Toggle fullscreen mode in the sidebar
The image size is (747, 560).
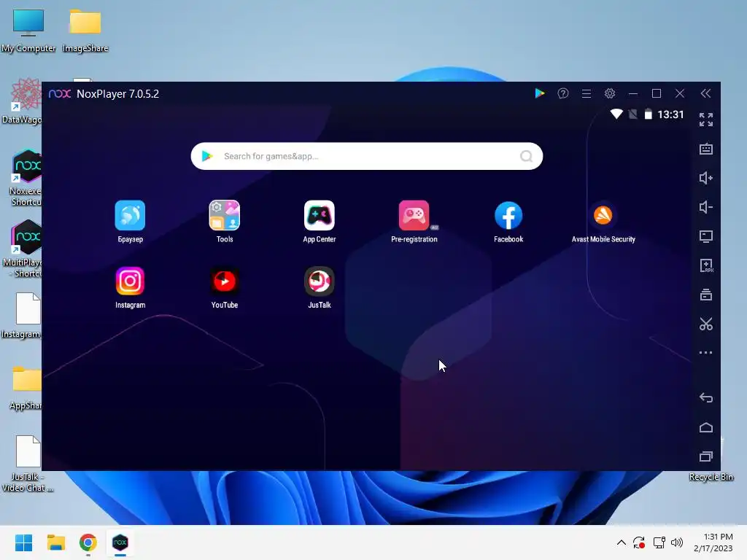pyautogui.click(x=706, y=120)
